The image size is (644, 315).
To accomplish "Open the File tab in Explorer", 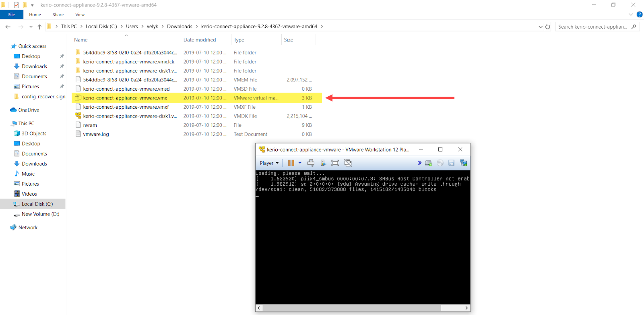I will pyautogui.click(x=12, y=15).
